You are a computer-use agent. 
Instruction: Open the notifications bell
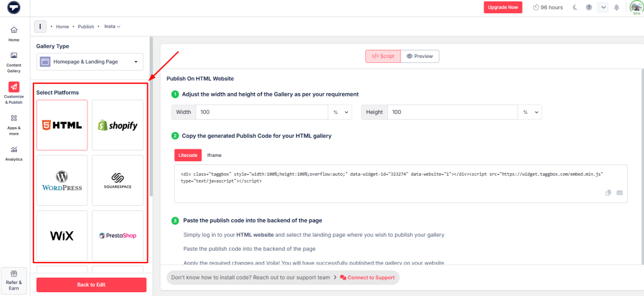pos(616,8)
